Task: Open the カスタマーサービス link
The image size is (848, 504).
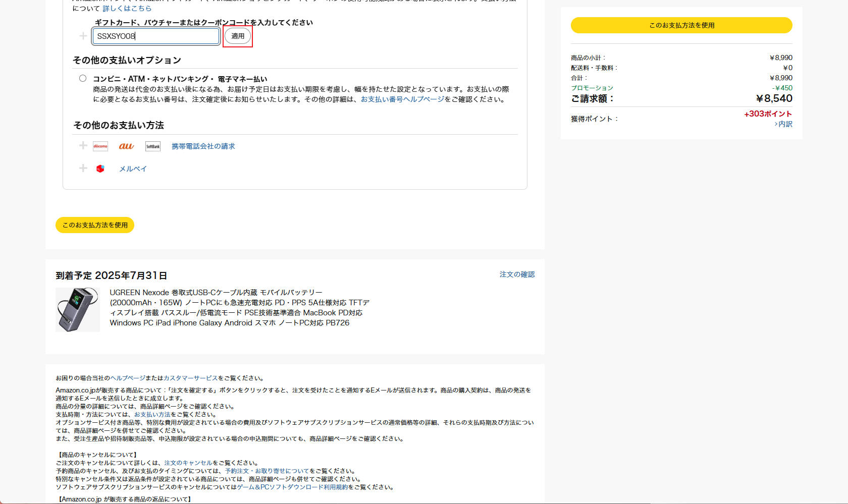Action: tap(190, 378)
